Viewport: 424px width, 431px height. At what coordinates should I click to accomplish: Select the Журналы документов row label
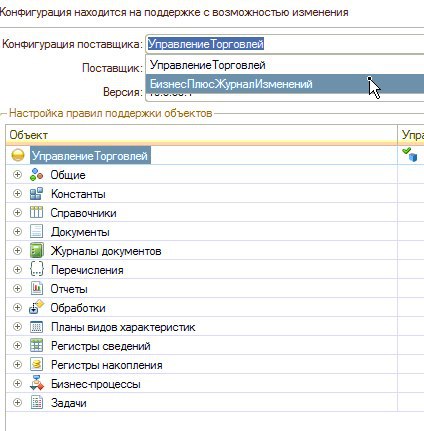click(x=106, y=251)
